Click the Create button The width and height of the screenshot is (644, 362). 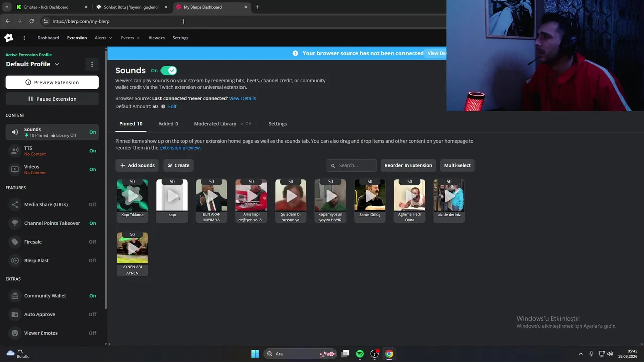pos(178,165)
